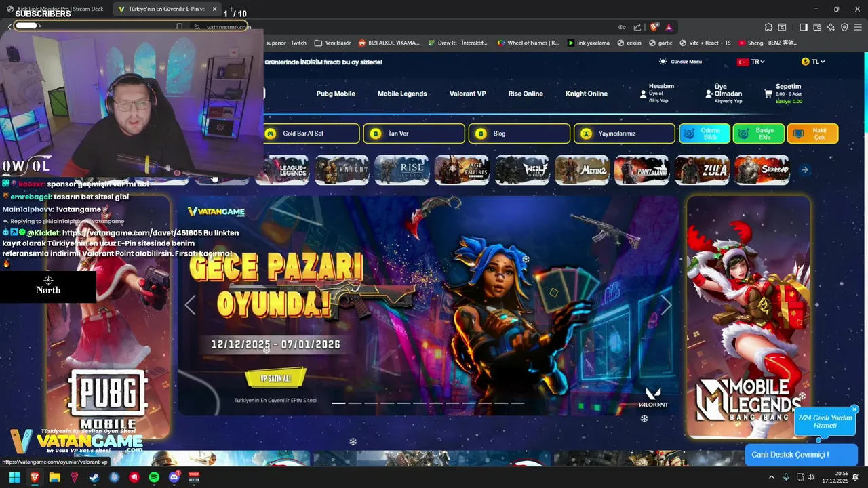Go to the next banner slide arrow
The image size is (868, 488).
[667, 306]
